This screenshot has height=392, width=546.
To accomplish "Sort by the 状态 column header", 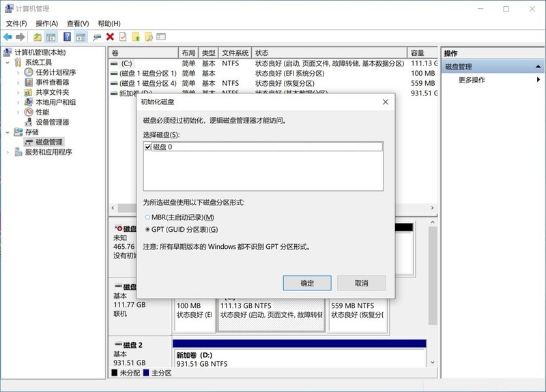I will [329, 53].
